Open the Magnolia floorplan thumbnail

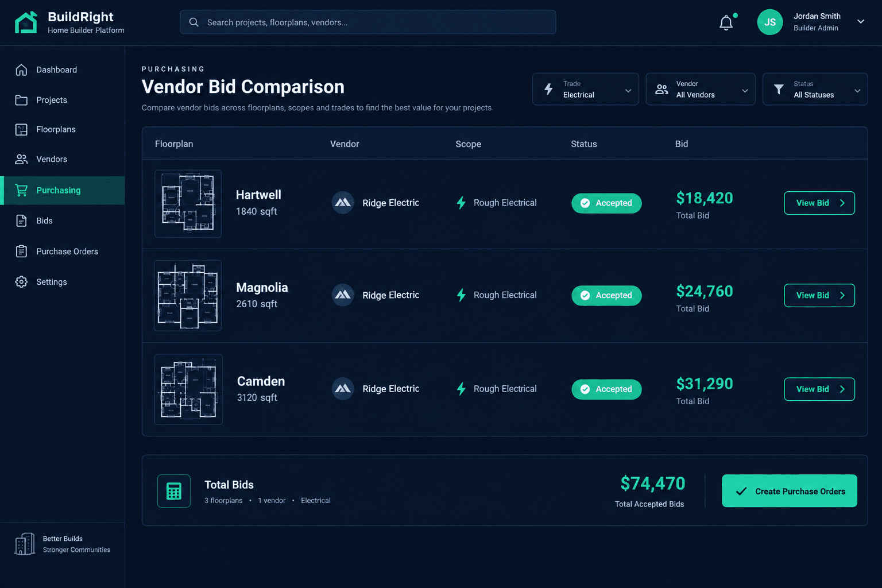[x=188, y=295]
